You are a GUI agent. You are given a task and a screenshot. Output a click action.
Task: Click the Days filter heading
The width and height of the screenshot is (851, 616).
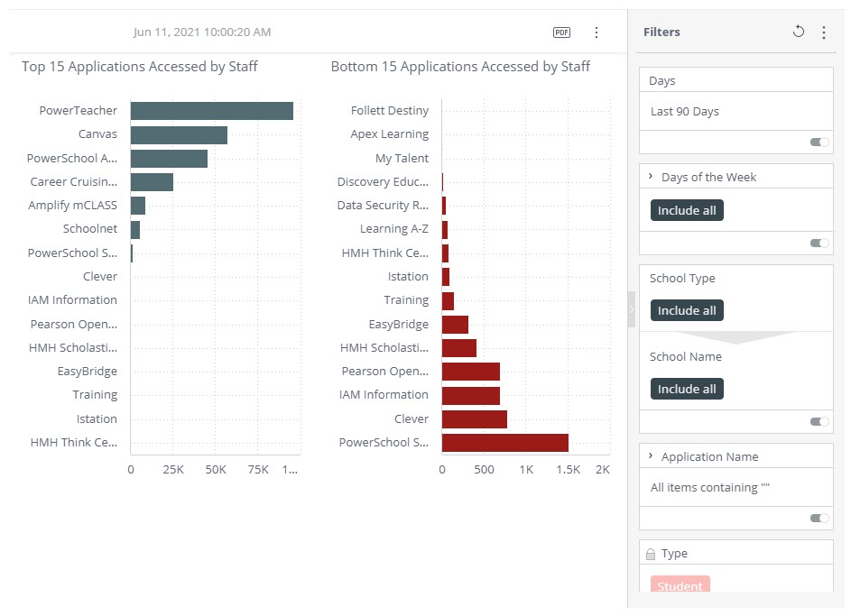662,81
